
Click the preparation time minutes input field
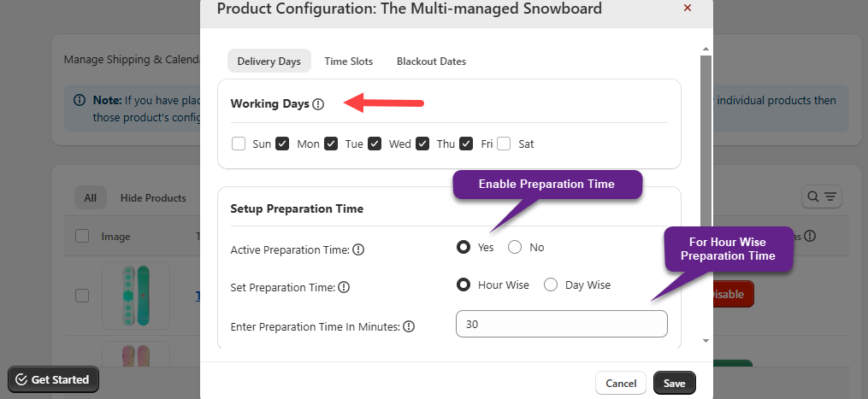pos(561,324)
